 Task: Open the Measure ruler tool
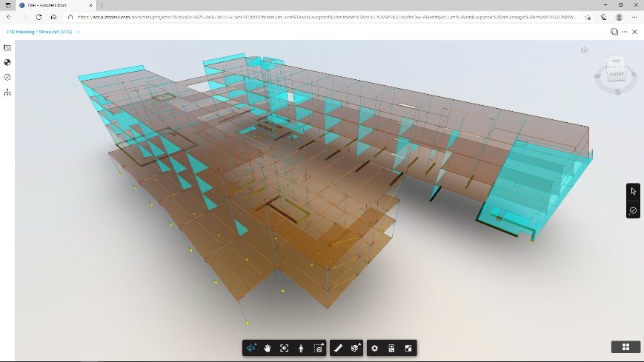point(338,348)
